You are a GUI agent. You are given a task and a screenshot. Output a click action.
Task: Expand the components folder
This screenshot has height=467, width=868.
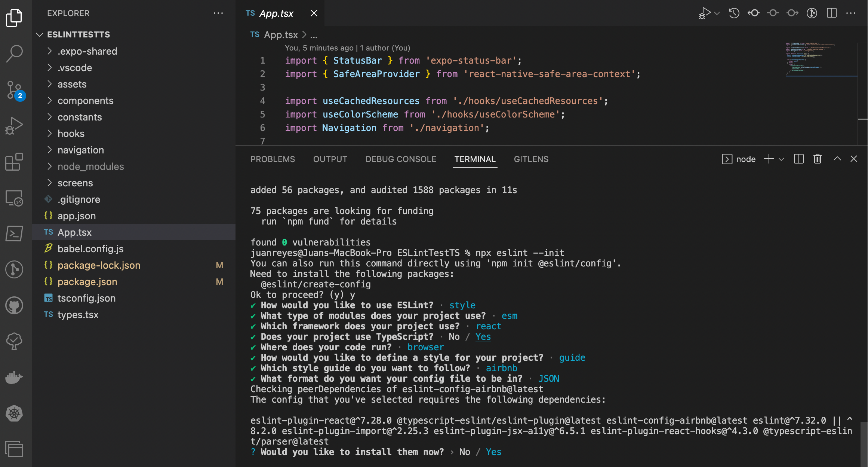click(x=134, y=101)
